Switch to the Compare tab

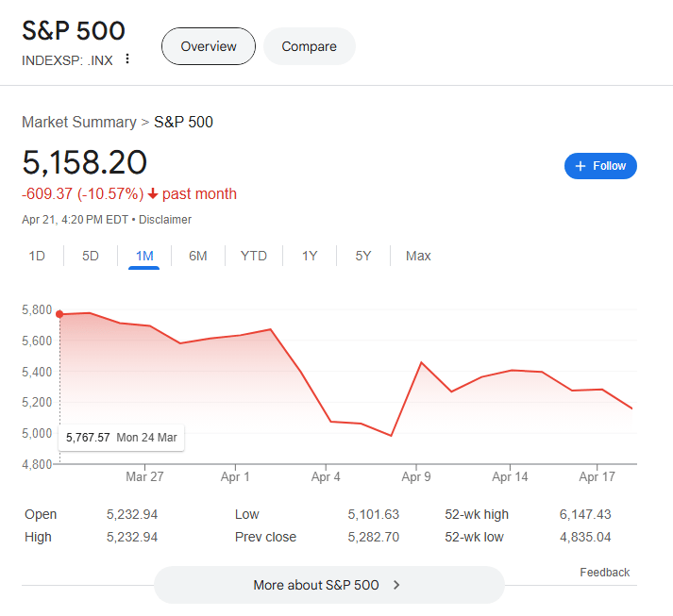309,46
